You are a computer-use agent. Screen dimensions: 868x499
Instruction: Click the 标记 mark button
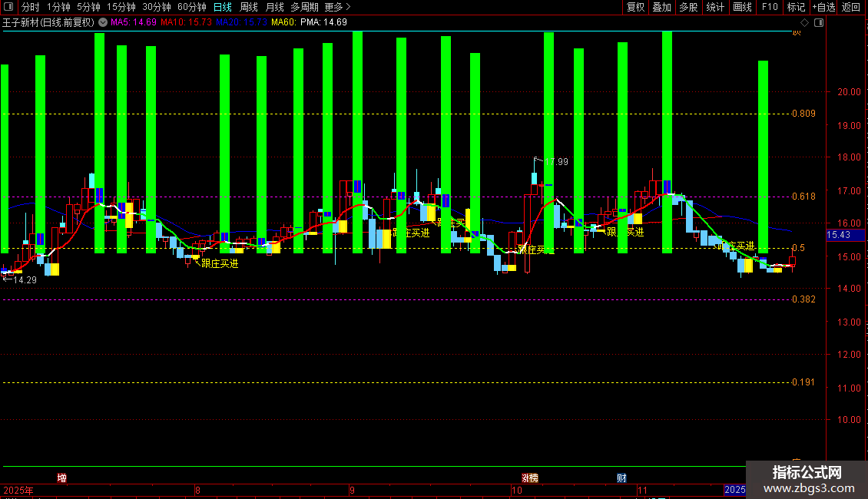point(796,7)
